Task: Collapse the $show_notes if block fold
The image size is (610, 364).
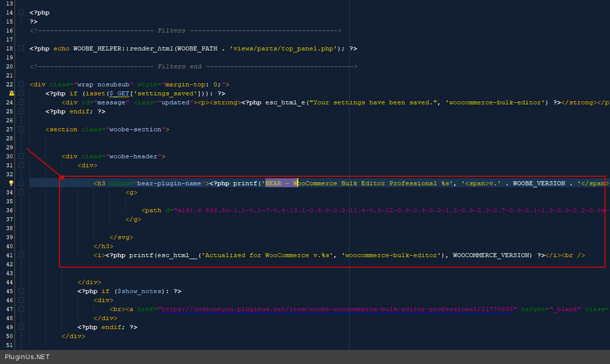Action: 21,291
